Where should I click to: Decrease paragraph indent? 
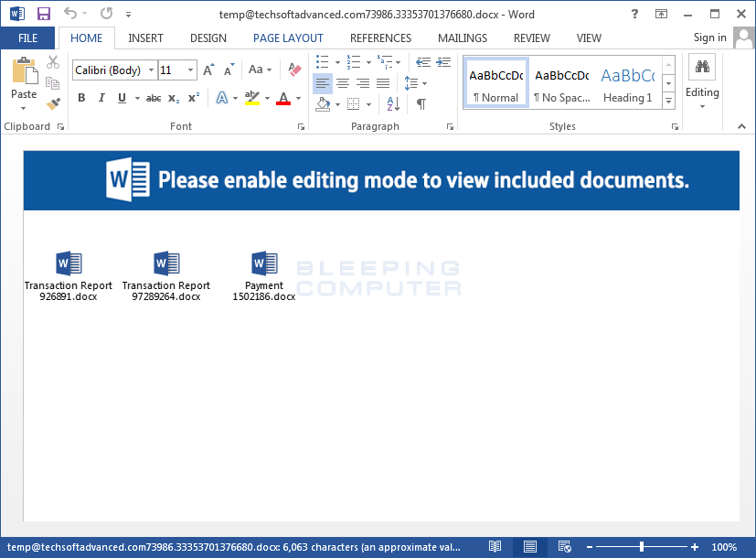click(x=423, y=62)
